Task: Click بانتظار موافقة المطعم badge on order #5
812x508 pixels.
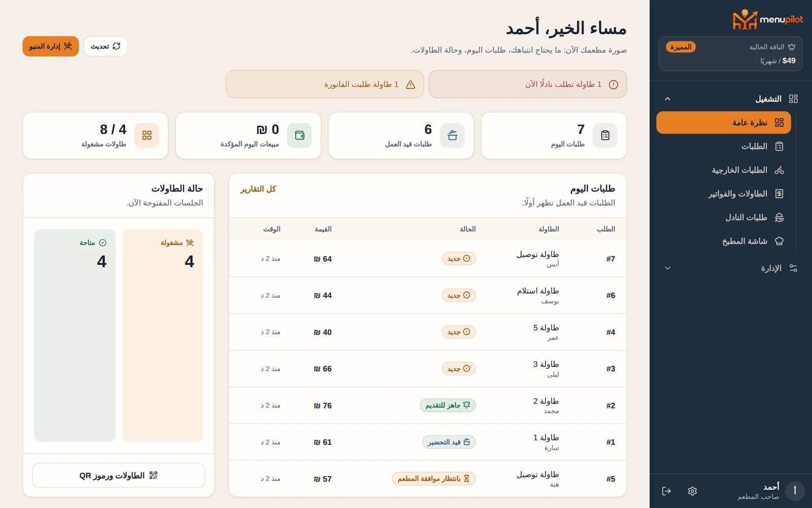Action: [x=434, y=479]
